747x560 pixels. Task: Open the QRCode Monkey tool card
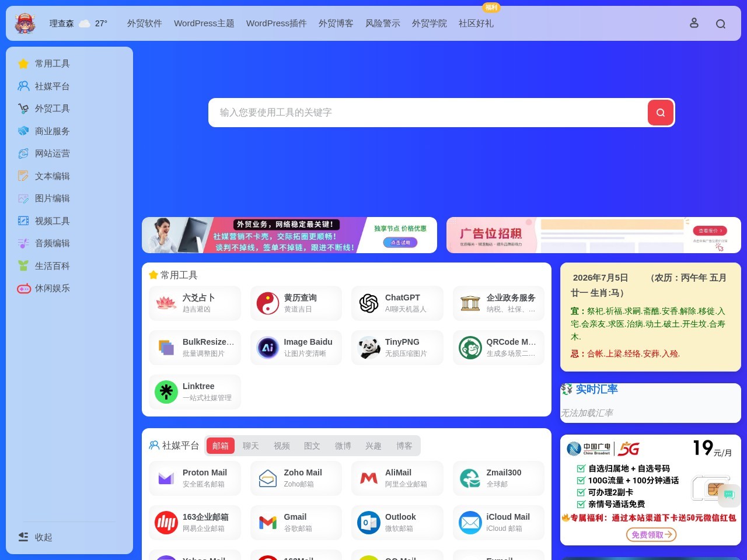[x=498, y=348]
